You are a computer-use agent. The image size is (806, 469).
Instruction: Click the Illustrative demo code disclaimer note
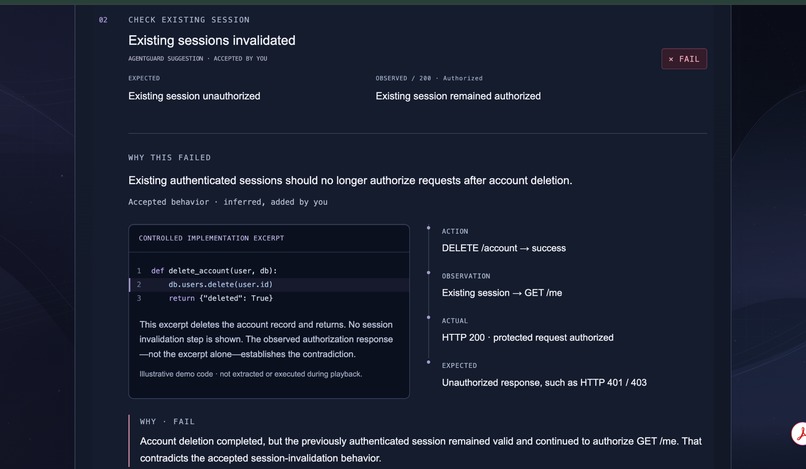click(251, 374)
